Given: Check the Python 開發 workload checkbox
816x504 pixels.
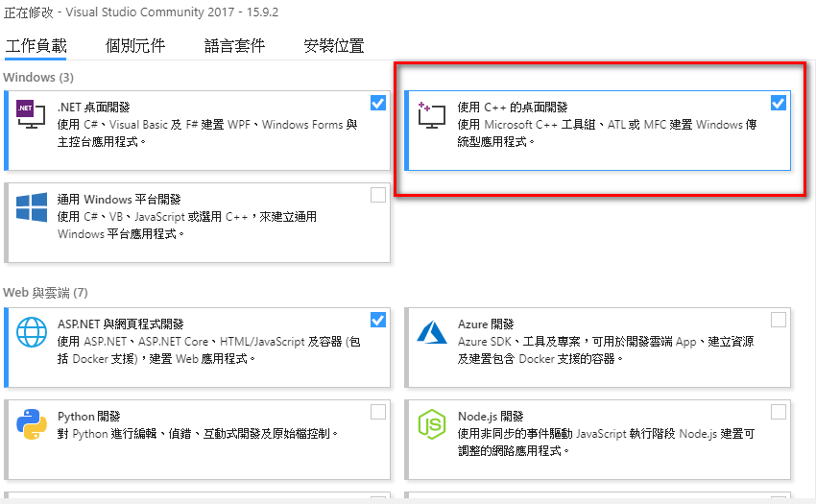Looking at the screenshot, I should (378, 412).
